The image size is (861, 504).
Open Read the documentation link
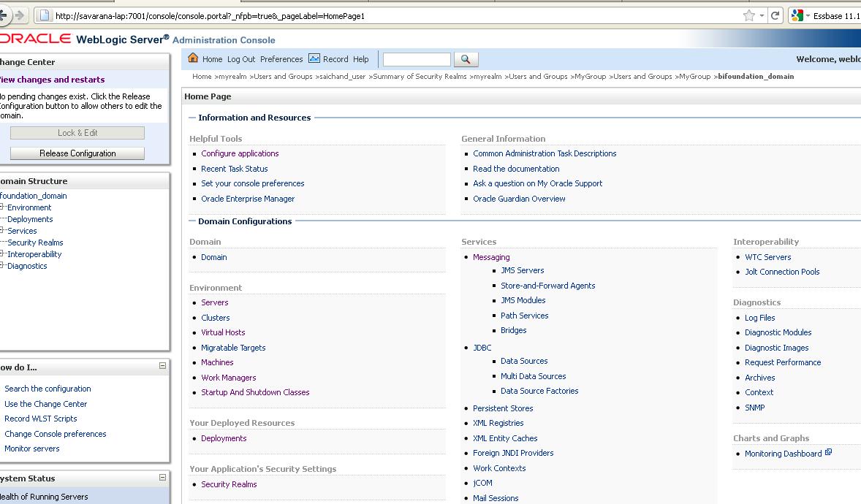click(516, 169)
